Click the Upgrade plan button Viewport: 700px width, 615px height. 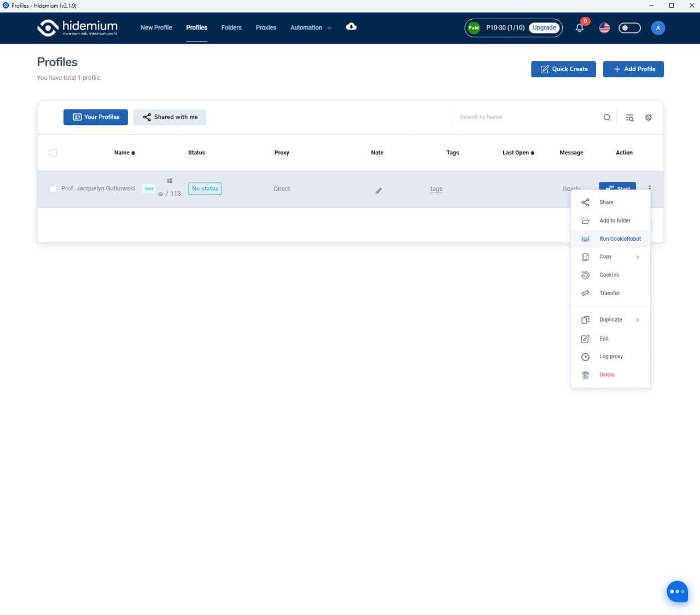click(544, 28)
